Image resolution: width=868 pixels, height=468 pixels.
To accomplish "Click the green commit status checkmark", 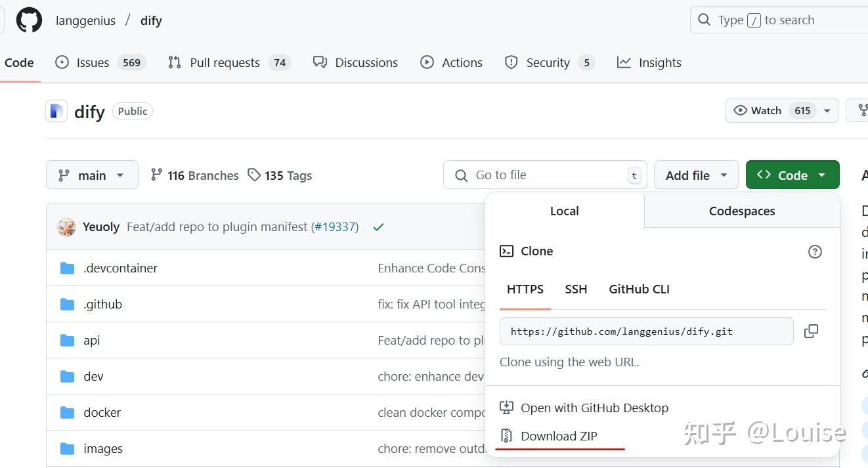I will 378,227.
